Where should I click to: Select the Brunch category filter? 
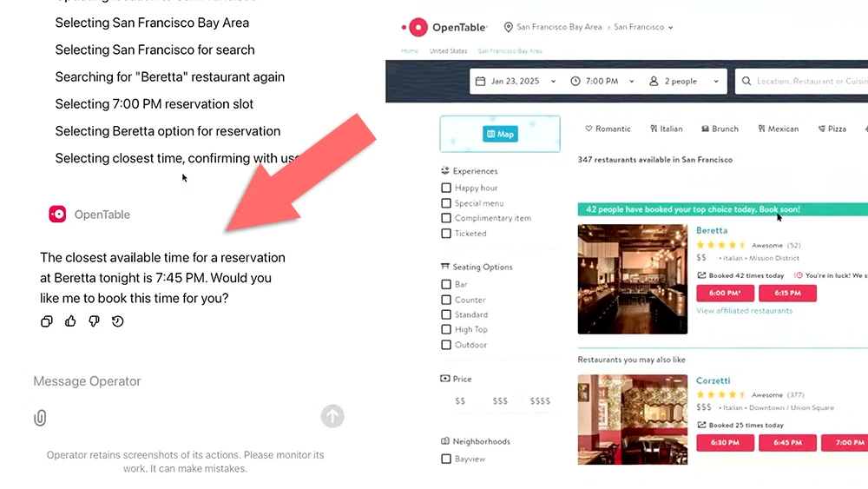click(720, 129)
